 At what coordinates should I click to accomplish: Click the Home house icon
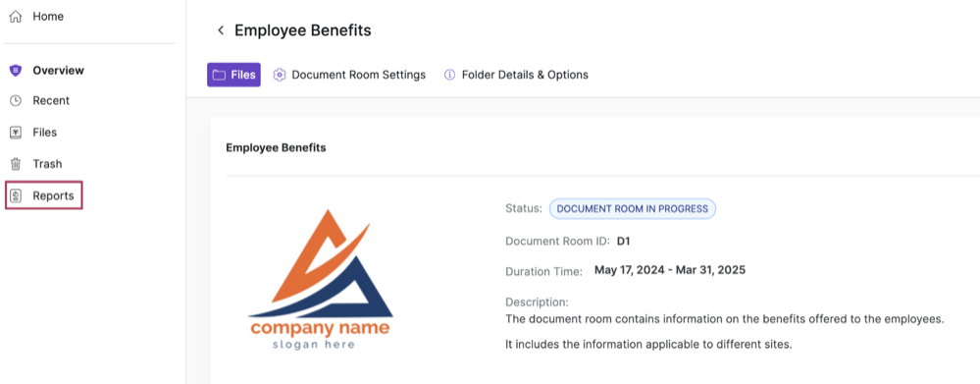pyautogui.click(x=16, y=17)
